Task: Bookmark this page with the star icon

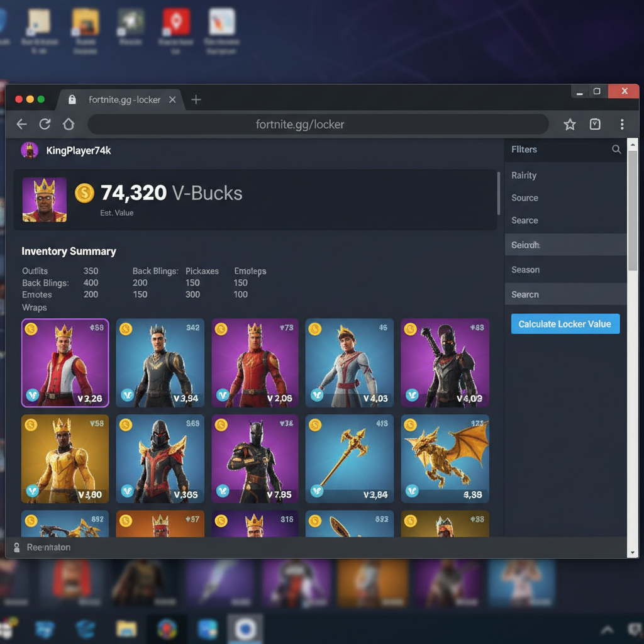Action: tap(570, 124)
